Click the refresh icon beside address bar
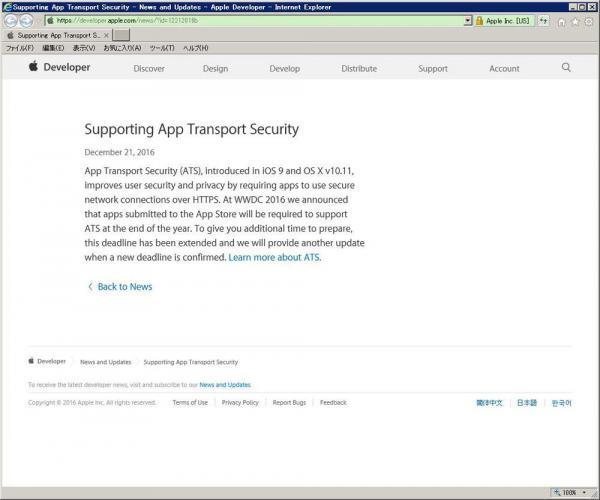This screenshot has height=500, width=600. coord(543,21)
